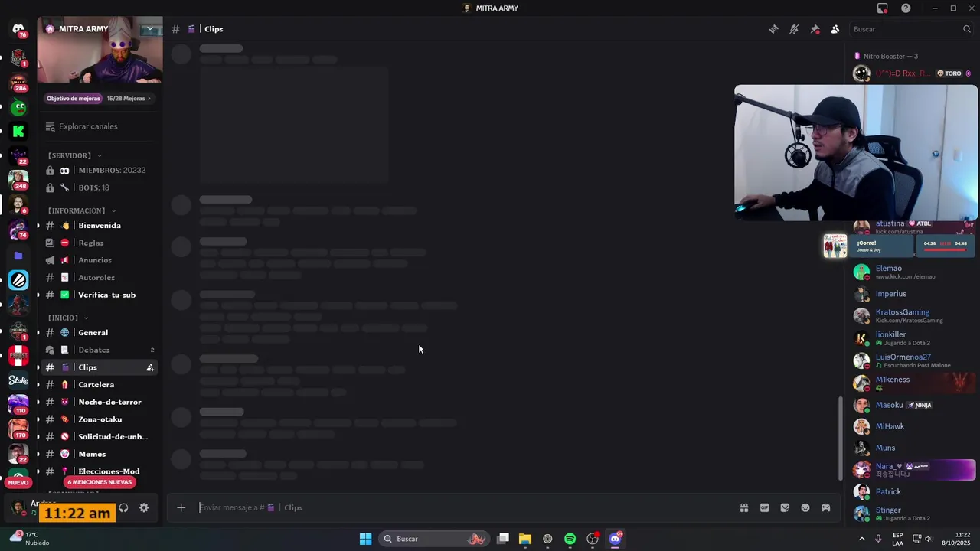Image resolution: width=980 pixels, height=551 pixels.
Task: Toggle the member list icon
Action: [x=835, y=29]
